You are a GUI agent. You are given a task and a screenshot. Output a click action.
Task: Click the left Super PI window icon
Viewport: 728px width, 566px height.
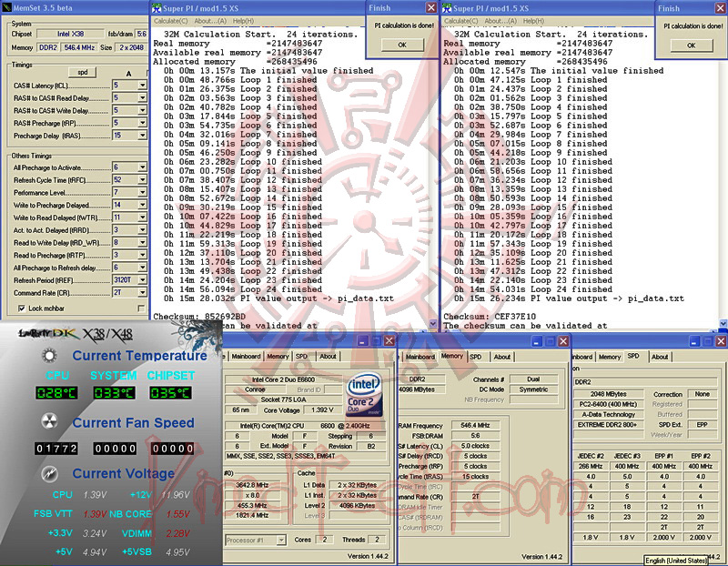(x=157, y=8)
